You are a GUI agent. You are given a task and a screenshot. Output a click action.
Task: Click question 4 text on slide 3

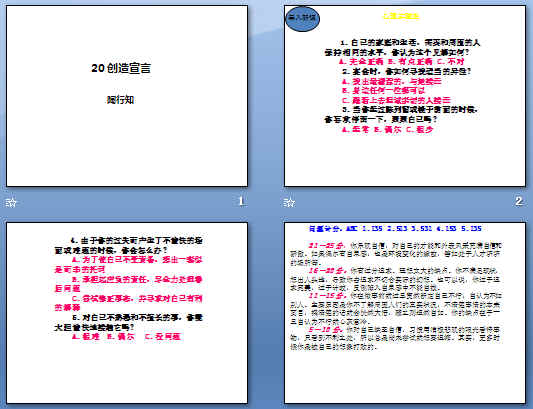pyautogui.click(x=128, y=245)
